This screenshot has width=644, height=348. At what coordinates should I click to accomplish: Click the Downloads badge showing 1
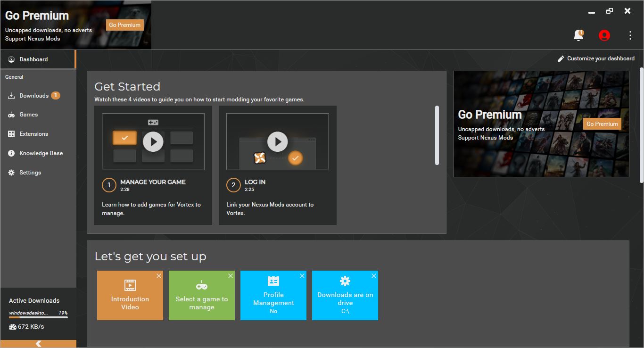[x=56, y=95]
